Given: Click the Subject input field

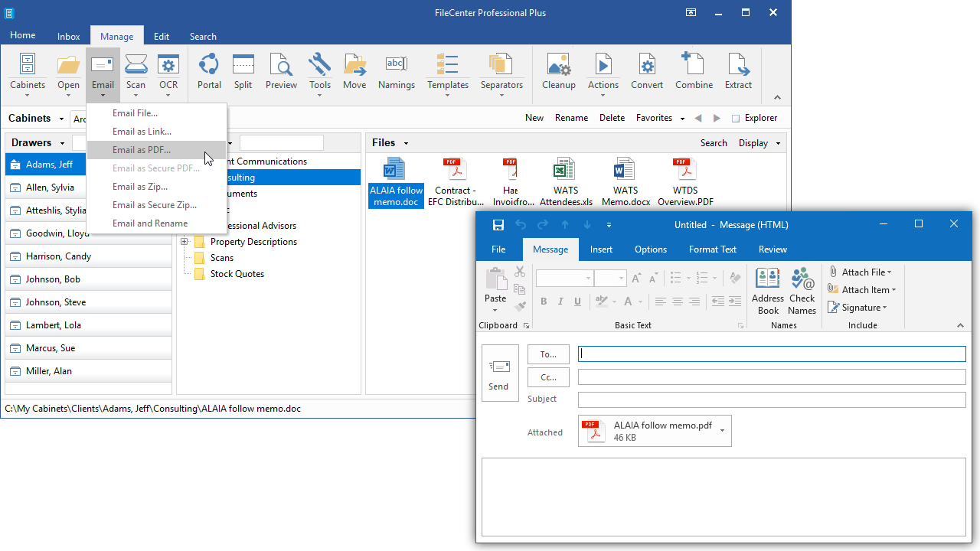Looking at the screenshot, I should point(772,399).
